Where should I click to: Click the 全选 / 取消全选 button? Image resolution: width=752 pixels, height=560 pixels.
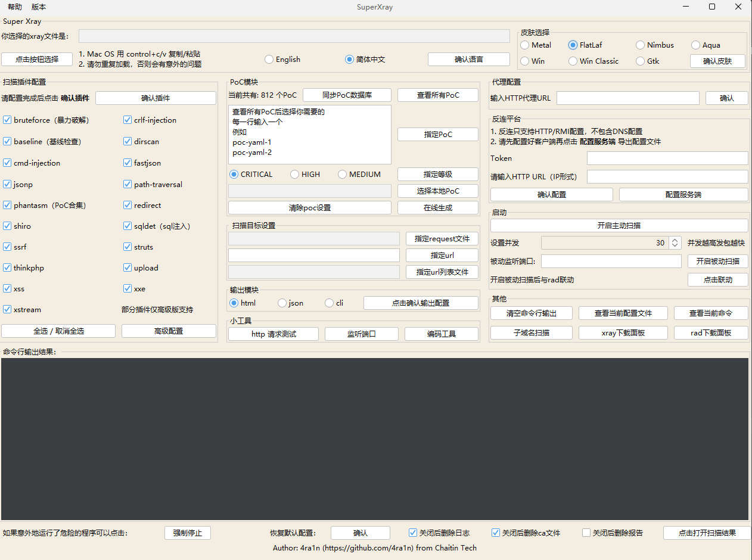point(58,331)
